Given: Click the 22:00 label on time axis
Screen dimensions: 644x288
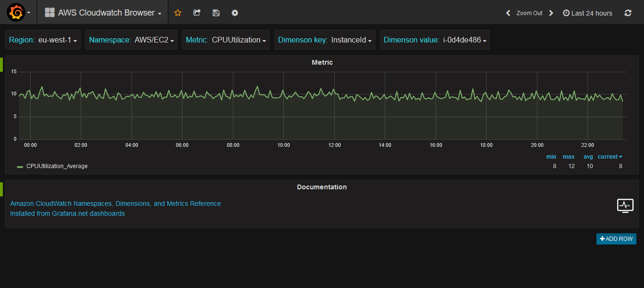Looking at the screenshot, I should click(x=587, y=145).
